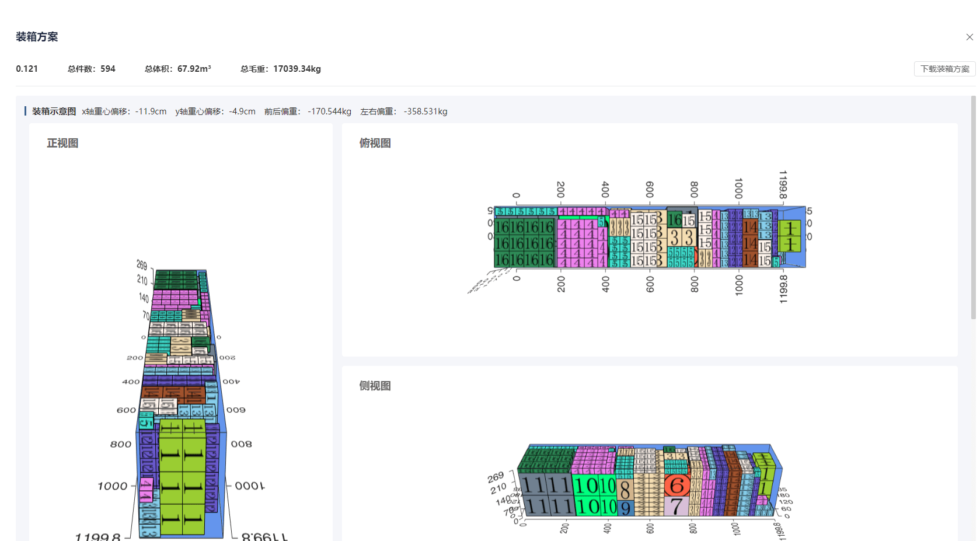Viewport: 980px width, 541px height.
Task: Click the 前后偏重: -170.544kg text
Action: (x=308, y=111)
